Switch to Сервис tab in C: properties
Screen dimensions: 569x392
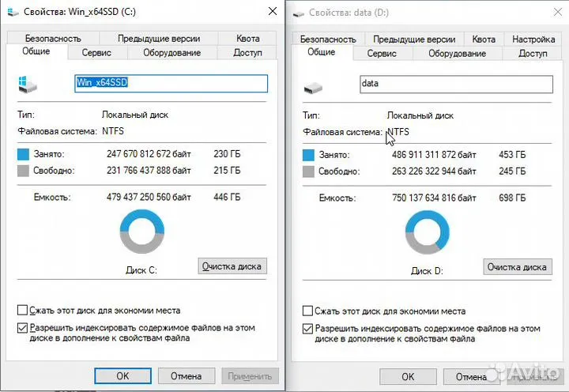(x=96, y=53)
